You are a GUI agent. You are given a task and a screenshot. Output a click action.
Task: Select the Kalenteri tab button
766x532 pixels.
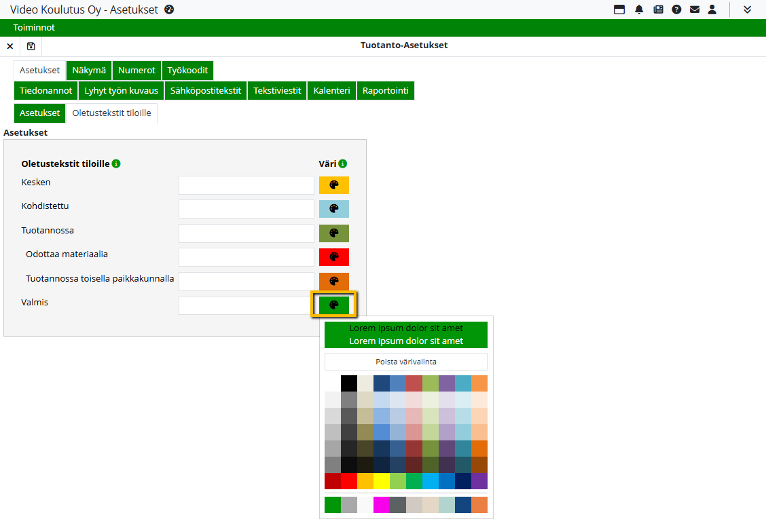(x=331, y=90)
